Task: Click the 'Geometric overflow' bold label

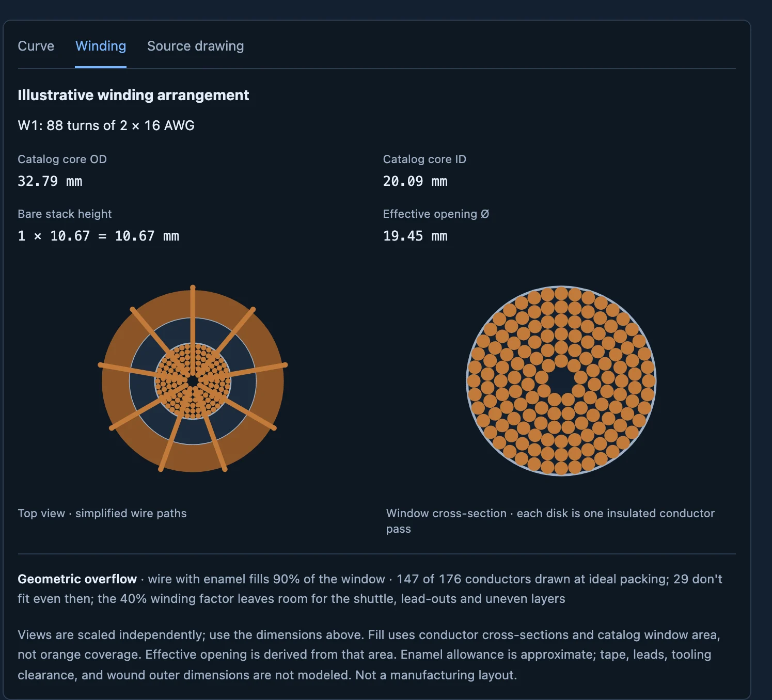Action: tap(77, 579)
